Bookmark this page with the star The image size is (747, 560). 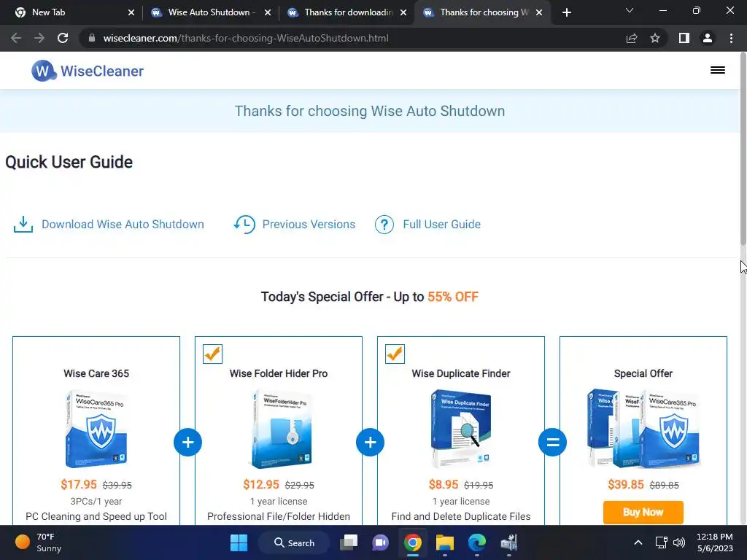click(655, 38)
